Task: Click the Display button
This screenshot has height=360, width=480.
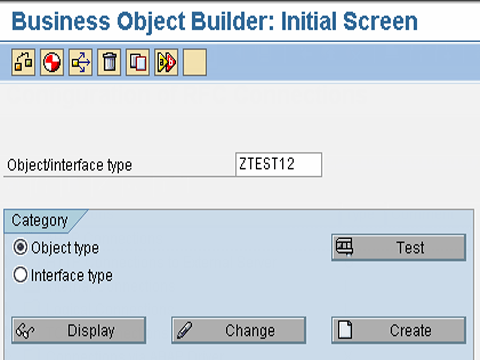Action: [x=79, y=330]
